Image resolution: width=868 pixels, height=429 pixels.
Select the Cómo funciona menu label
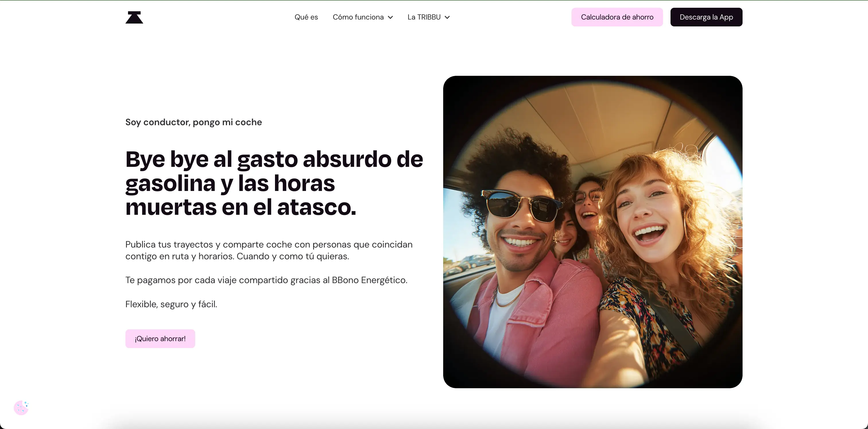(x=358, y=17)
